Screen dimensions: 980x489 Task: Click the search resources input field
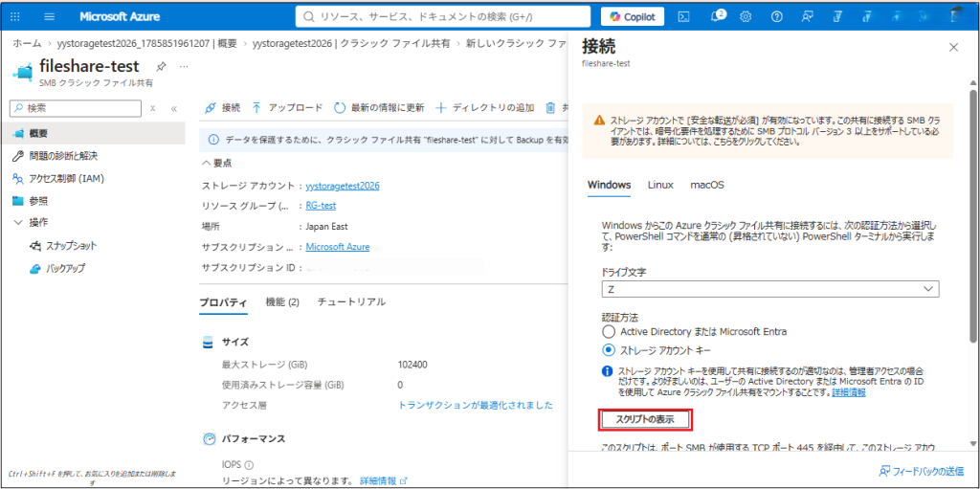[442, 17]
